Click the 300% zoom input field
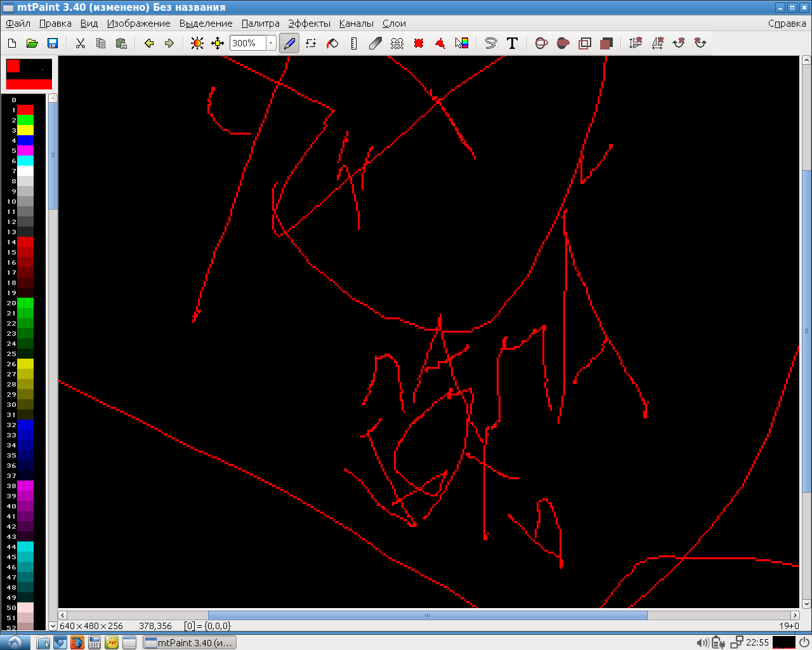Image resolution: width=812 pixels, height=650 pixels. pyautogui.click(x=248, y=43)
